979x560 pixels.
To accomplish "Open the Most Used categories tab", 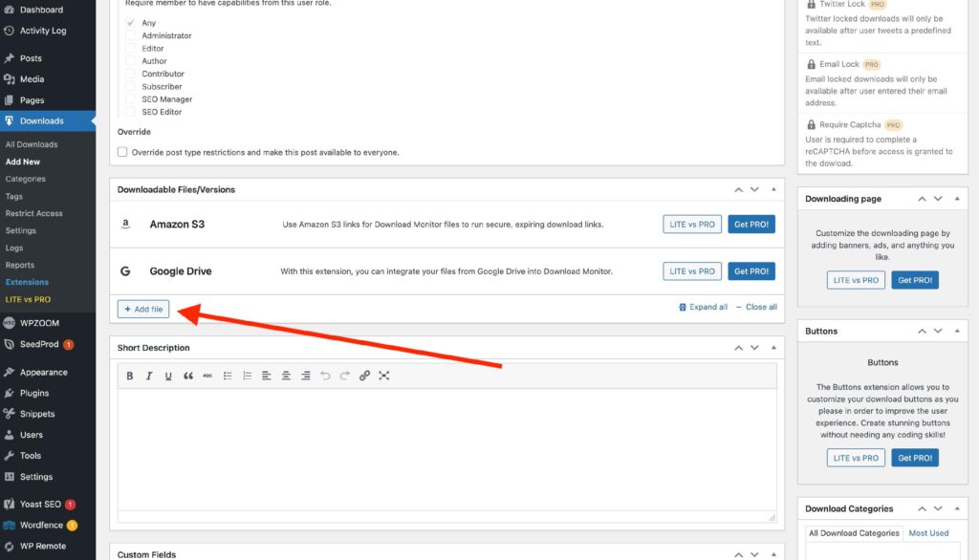I will [927, 533].
